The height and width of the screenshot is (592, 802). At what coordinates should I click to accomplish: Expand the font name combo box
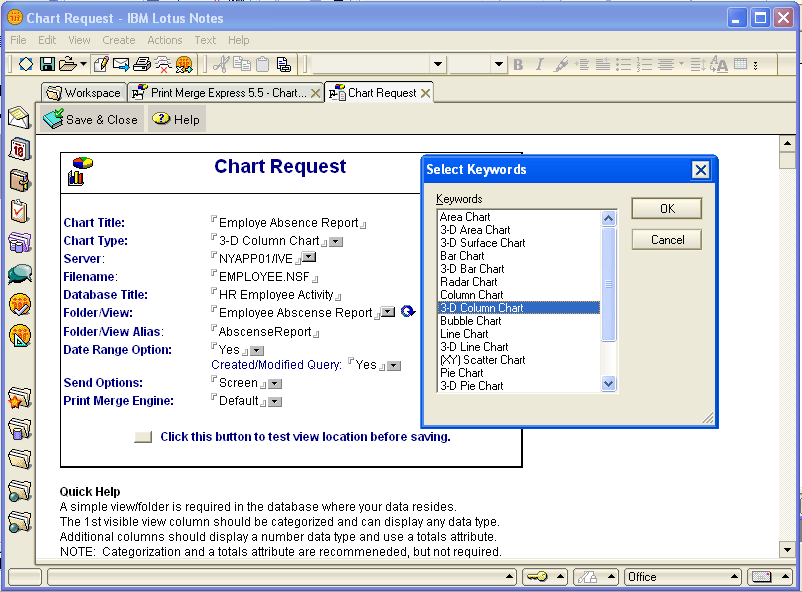[x=438, y=64]
